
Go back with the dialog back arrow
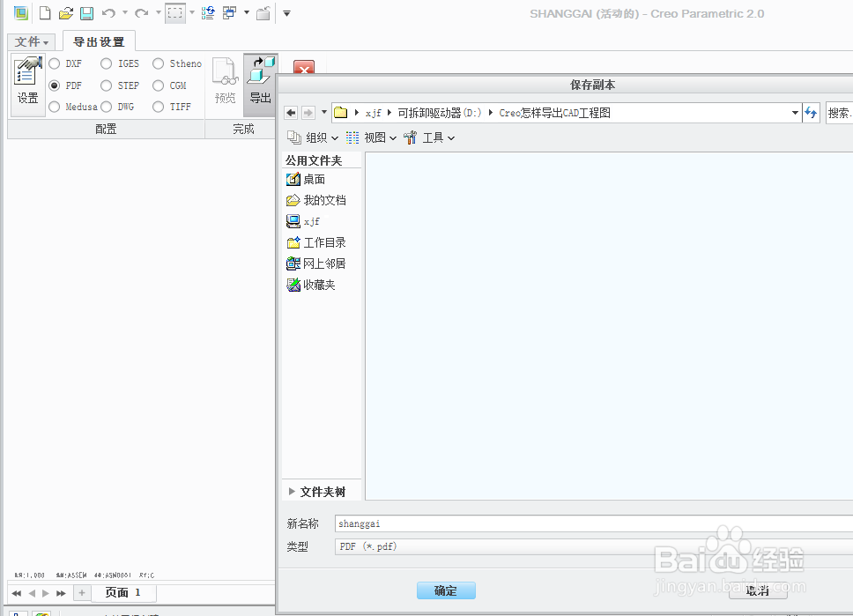coord(291,113)
